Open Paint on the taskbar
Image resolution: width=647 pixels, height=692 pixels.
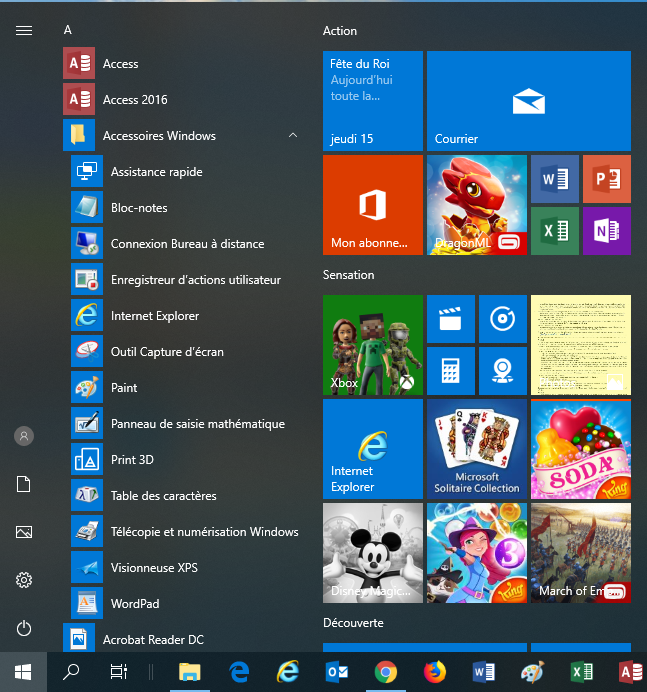coord(533,672)
